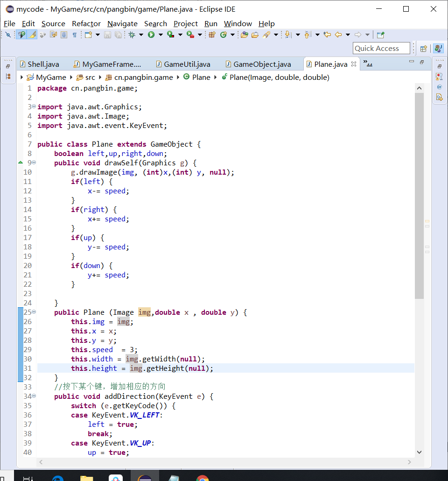Click Run External Tools icon
448x481 pixels.
coord(190,35)
